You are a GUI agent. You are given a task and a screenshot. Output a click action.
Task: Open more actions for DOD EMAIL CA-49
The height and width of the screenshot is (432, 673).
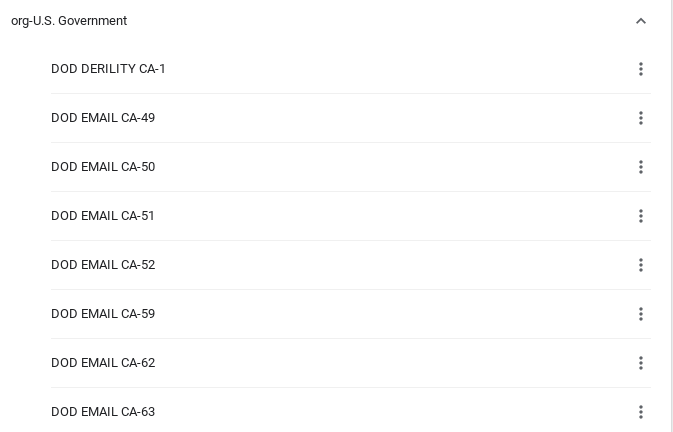pyautogui.click(x=641, y=118)
